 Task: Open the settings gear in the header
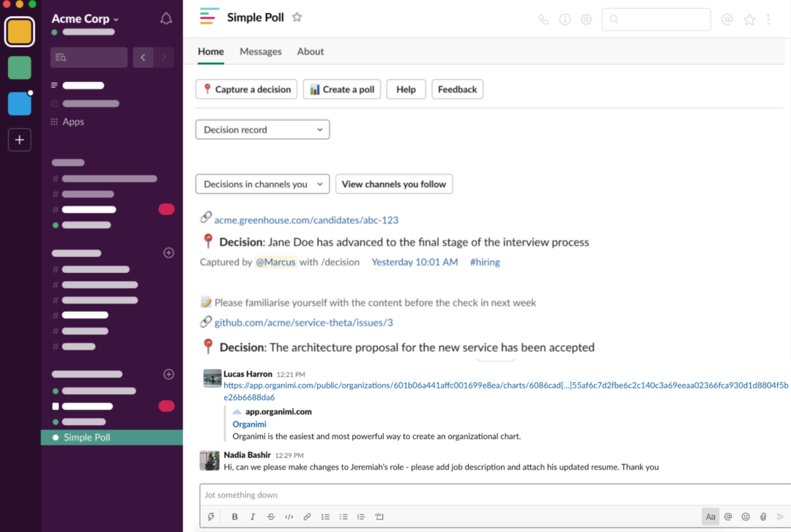tap(586, 20)
